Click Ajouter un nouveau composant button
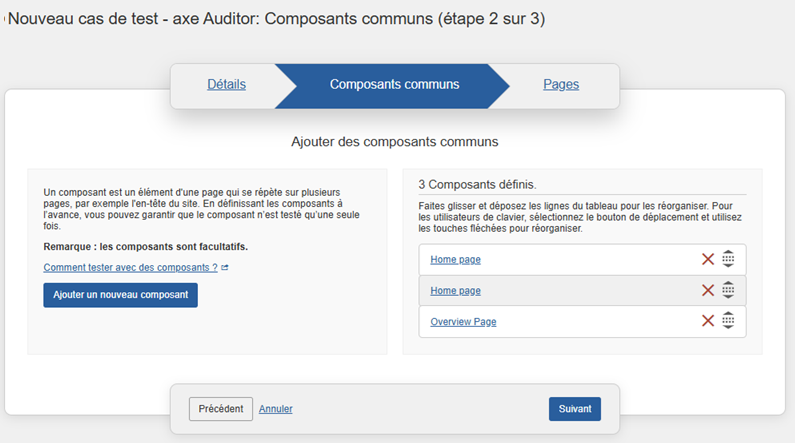This screenshot has width=795, height=443. coord(120,295)
